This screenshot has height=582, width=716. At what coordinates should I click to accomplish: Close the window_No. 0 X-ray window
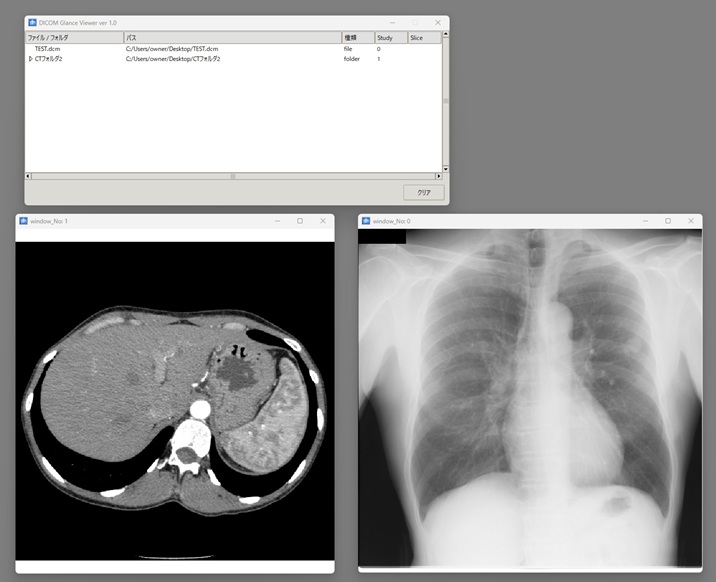(x=691, y=221)
